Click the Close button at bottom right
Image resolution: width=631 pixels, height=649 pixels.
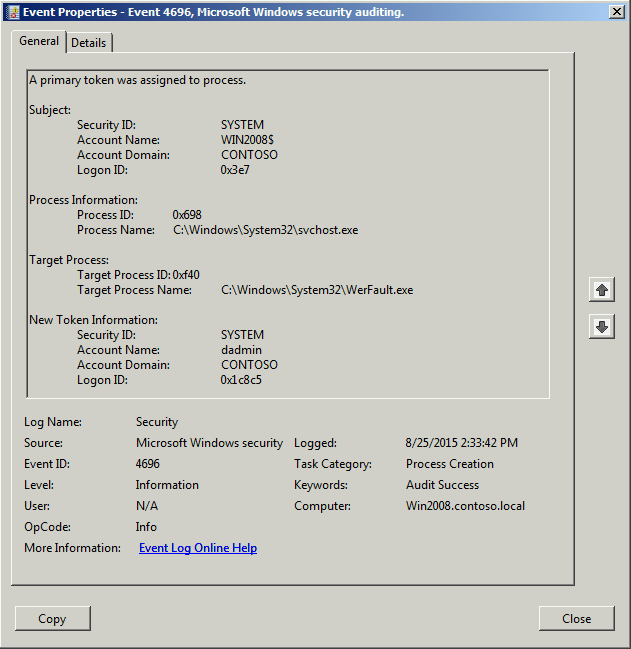pyautogui.click(x=576, y=618)
